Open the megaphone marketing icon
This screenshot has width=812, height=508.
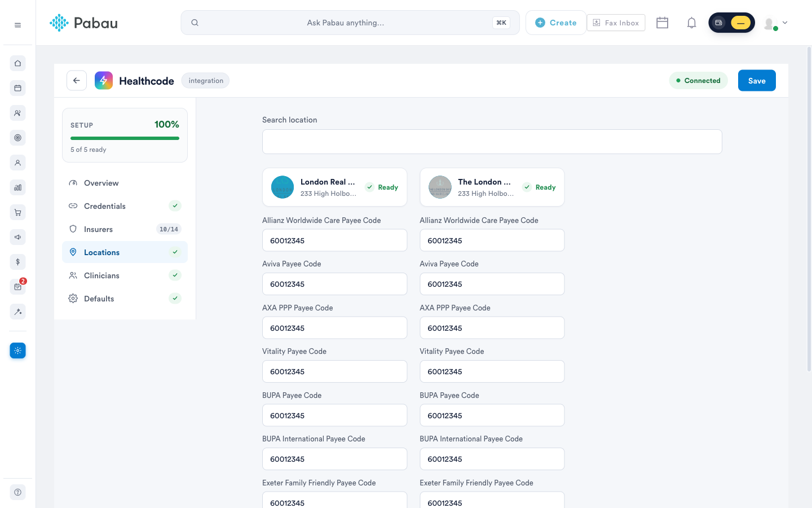click(x=17, y=237)
